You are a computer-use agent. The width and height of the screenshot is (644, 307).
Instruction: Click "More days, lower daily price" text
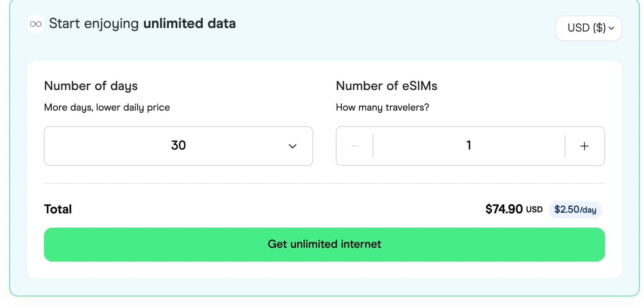[x=107, y=107]
